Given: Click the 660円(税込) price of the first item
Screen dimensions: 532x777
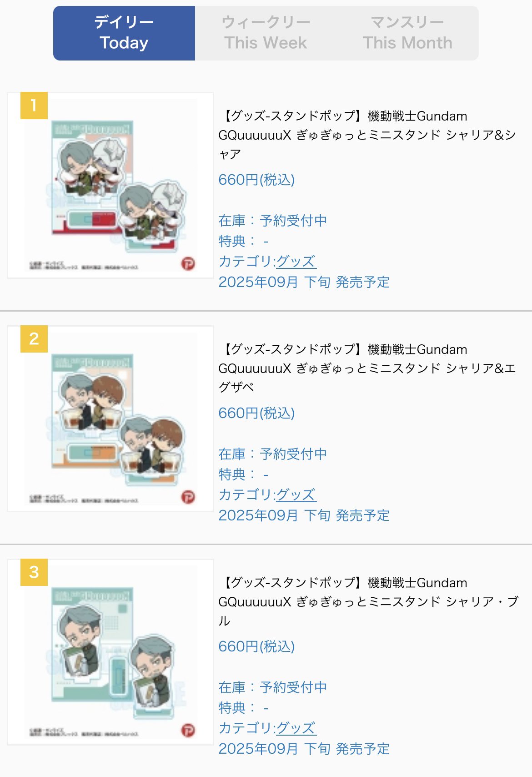Looking at the screenshot, I should 256,180.
